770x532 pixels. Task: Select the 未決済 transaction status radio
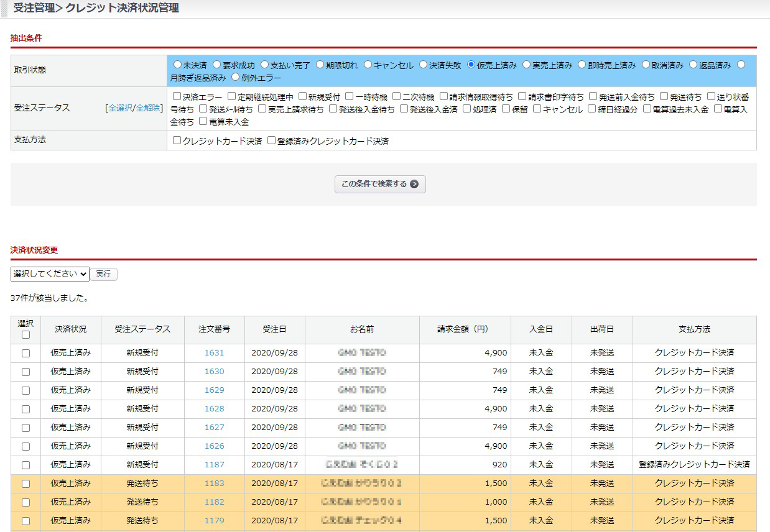(178, 65)
